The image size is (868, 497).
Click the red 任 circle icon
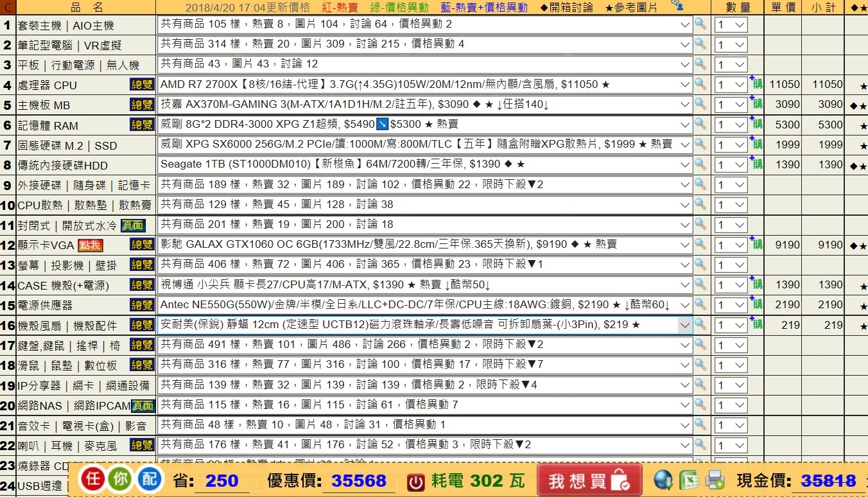pyautogui.click(x=94, y=480)
